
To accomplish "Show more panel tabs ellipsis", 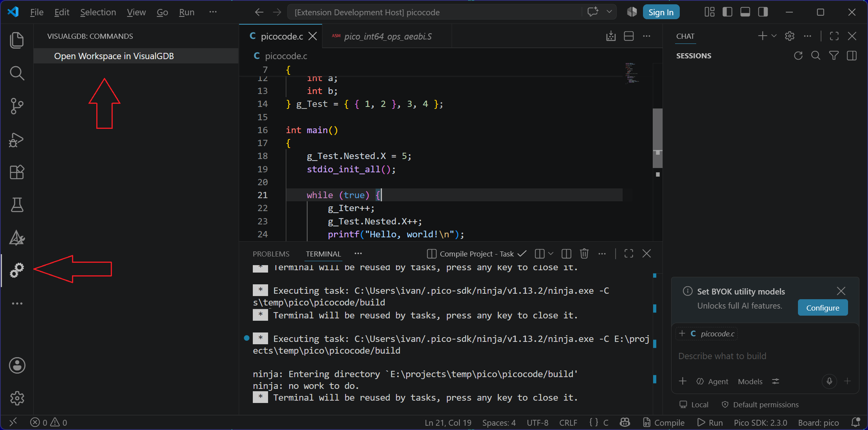I will [x=358, y=254].
